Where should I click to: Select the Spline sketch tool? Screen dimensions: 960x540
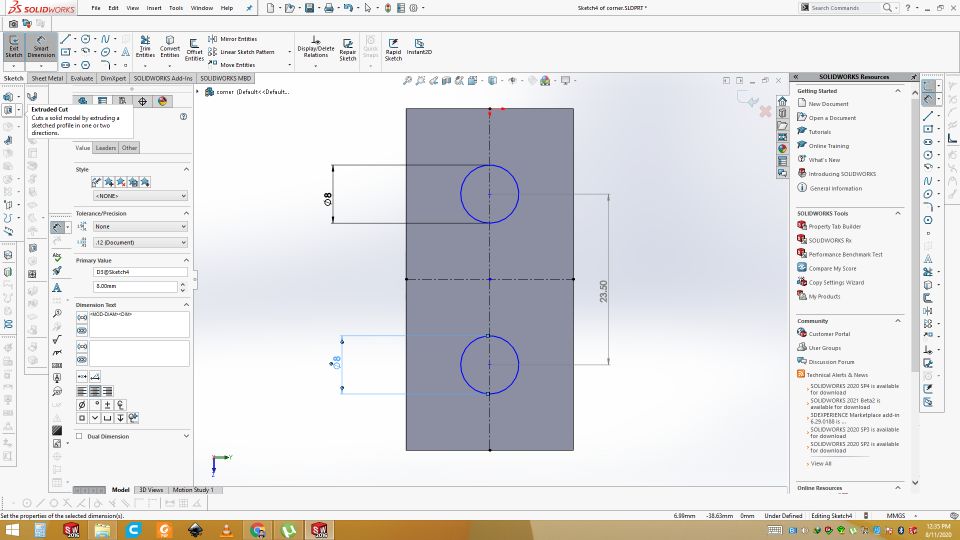point(105,39)
